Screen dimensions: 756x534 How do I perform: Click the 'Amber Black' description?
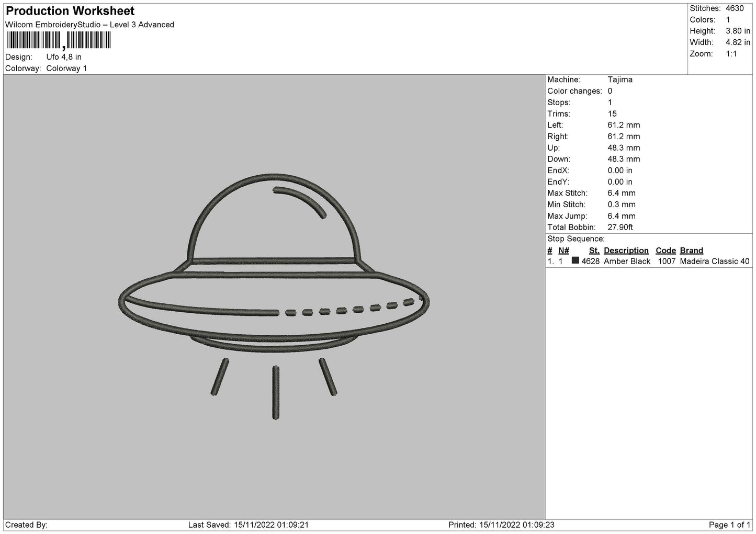627,262
